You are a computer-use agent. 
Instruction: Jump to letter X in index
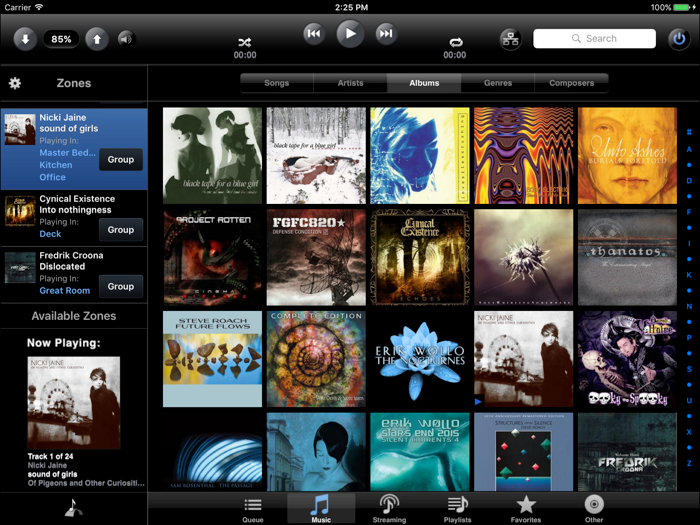pos(689,432)
